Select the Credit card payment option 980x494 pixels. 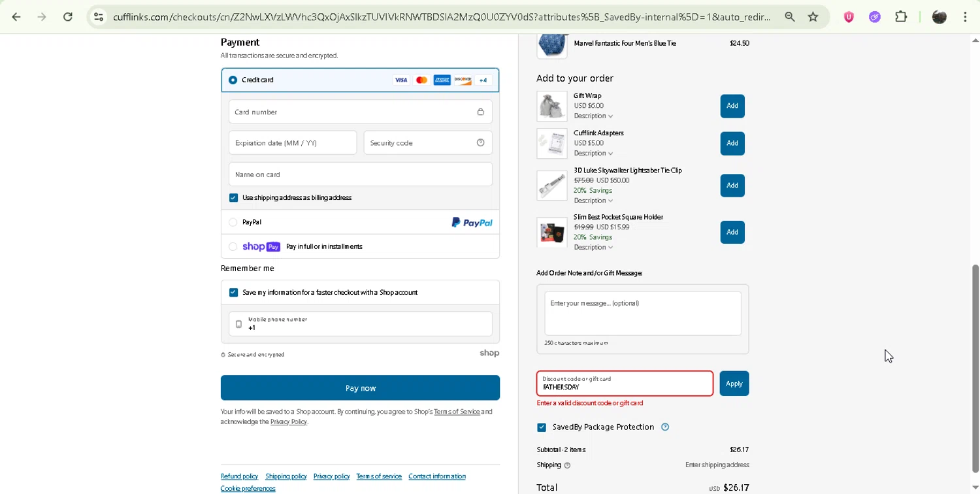tap(233, 80)
